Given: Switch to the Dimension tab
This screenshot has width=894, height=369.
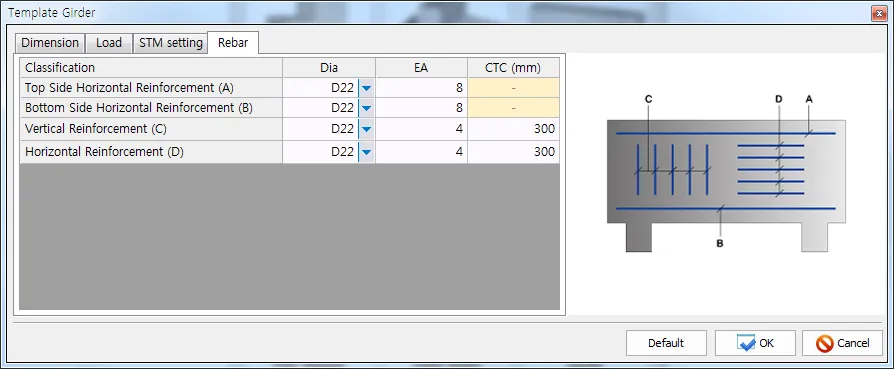Looking at the screenshot, I should (x=50, y=43).
